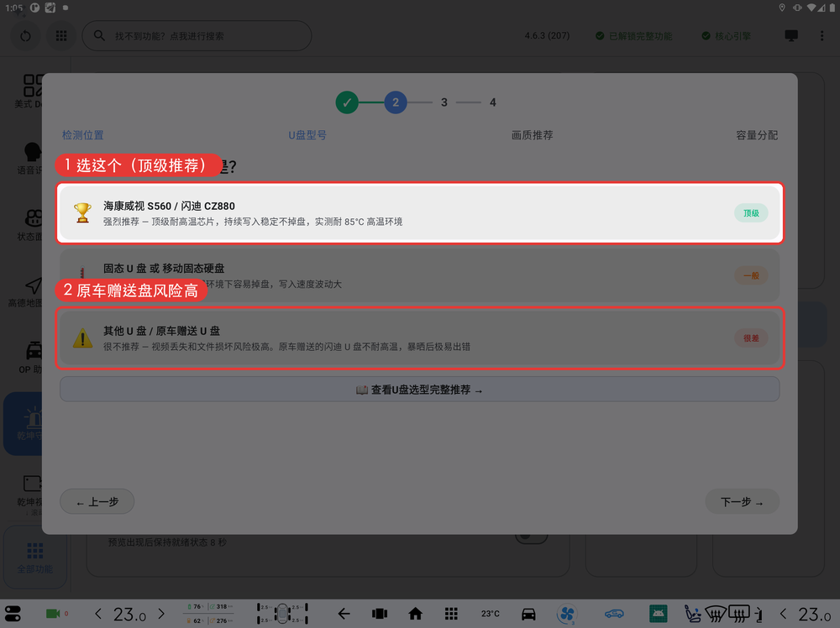Screen dimensions: 840x628
Task: Open the OP 助 car sidebar item
Action: click(31, 358)
